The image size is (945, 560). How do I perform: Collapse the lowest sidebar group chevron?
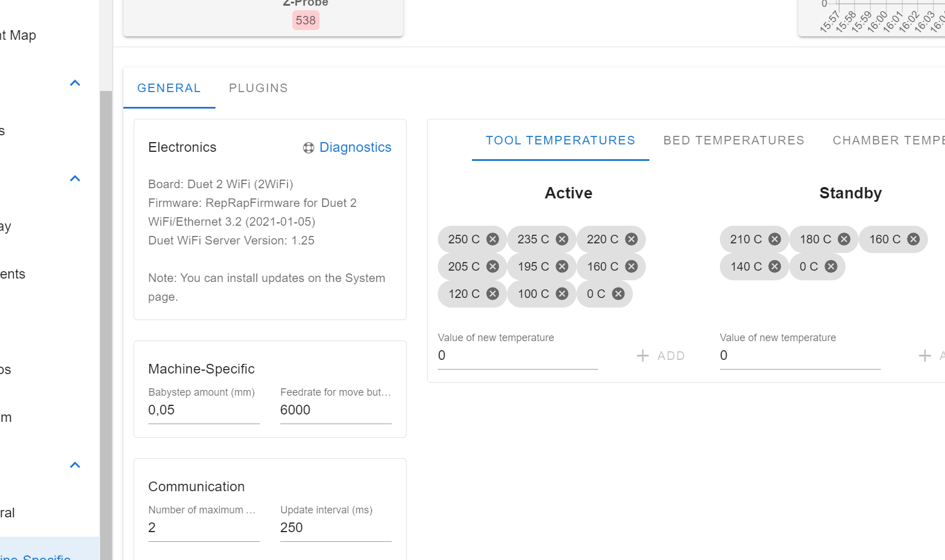coord(75,465)
